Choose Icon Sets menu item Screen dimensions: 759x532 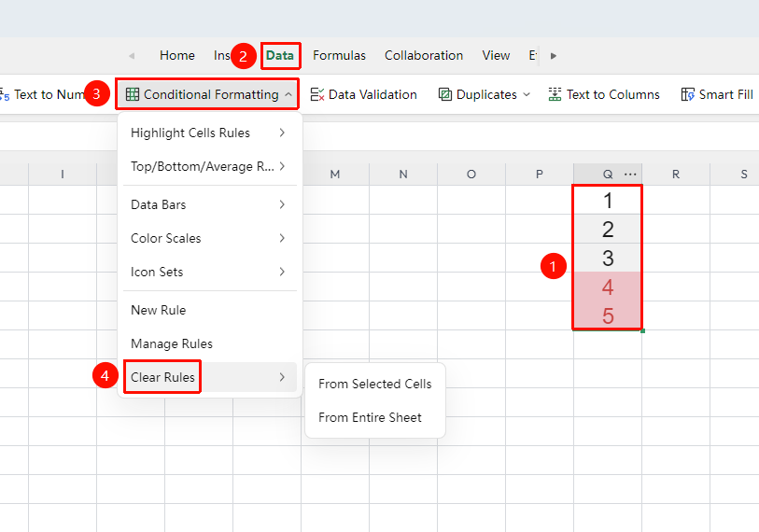(210, 272)
